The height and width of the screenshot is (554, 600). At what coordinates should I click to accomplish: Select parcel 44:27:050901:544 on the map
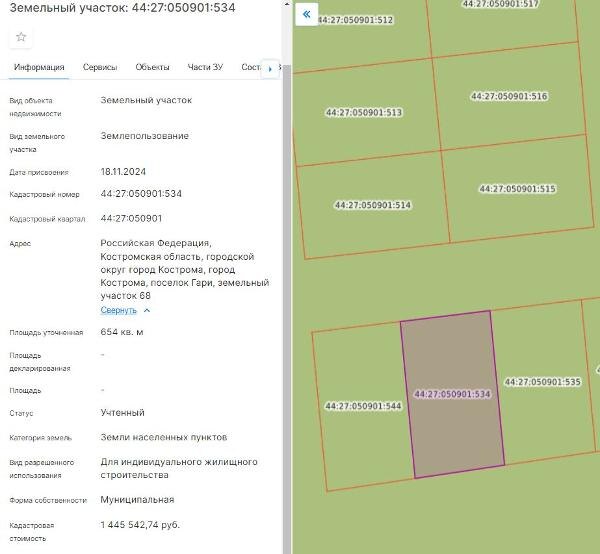[x=363, y=406]
